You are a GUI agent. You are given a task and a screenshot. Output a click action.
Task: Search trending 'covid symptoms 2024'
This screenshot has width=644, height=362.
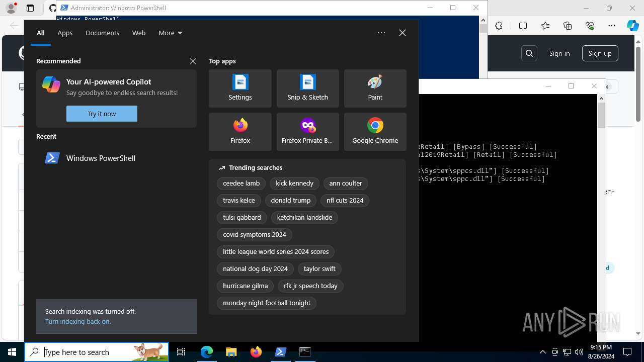tap(255, 235)
